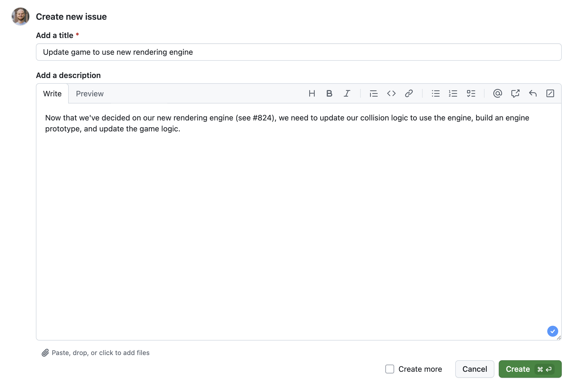Mention a user with the @ icon

tap(498, 93)
